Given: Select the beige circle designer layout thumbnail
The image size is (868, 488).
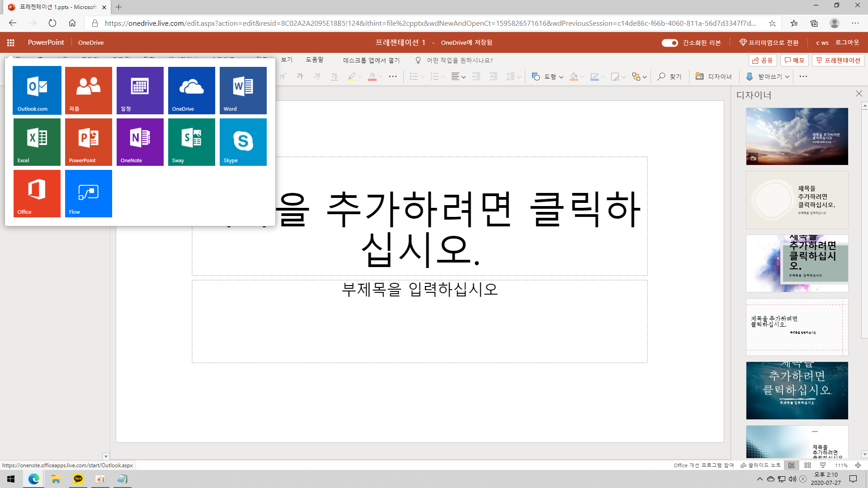Looking at the screenshot, I should click(x=797, y=200).
